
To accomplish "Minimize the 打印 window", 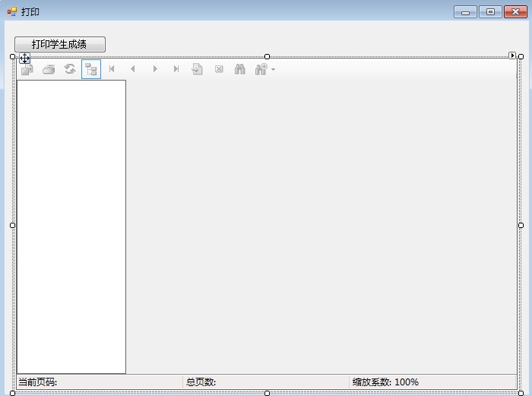I will coord(465,12).
